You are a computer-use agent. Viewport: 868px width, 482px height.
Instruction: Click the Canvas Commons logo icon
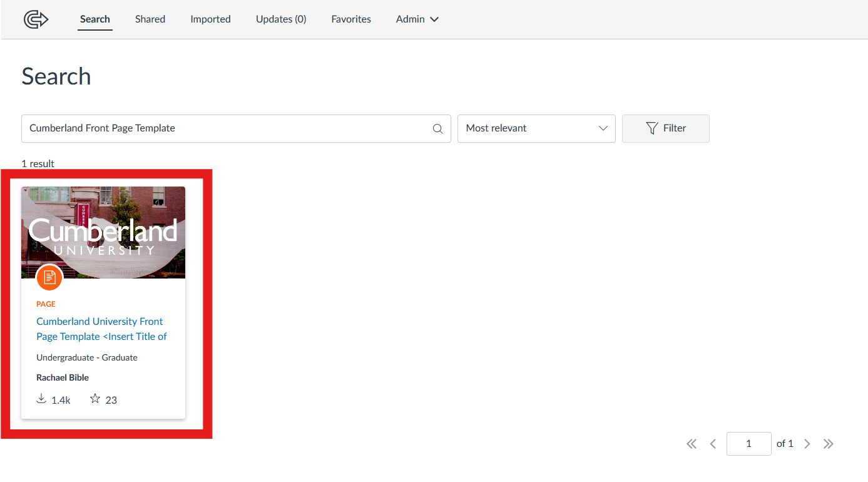[36, 19]
